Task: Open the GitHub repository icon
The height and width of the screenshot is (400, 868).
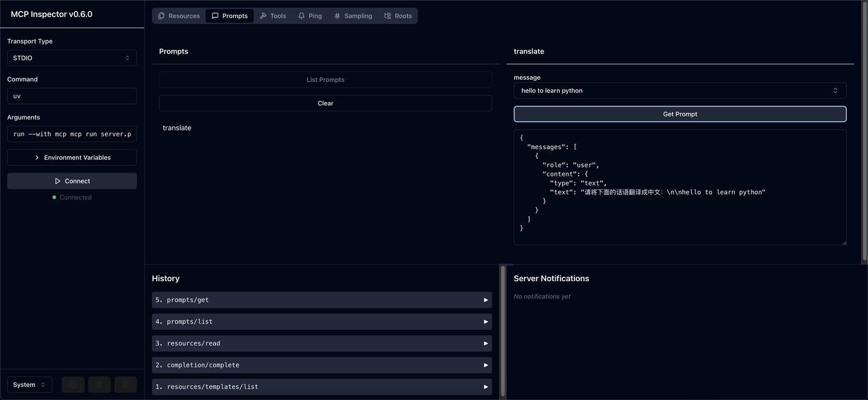Action: coord(126,385)
